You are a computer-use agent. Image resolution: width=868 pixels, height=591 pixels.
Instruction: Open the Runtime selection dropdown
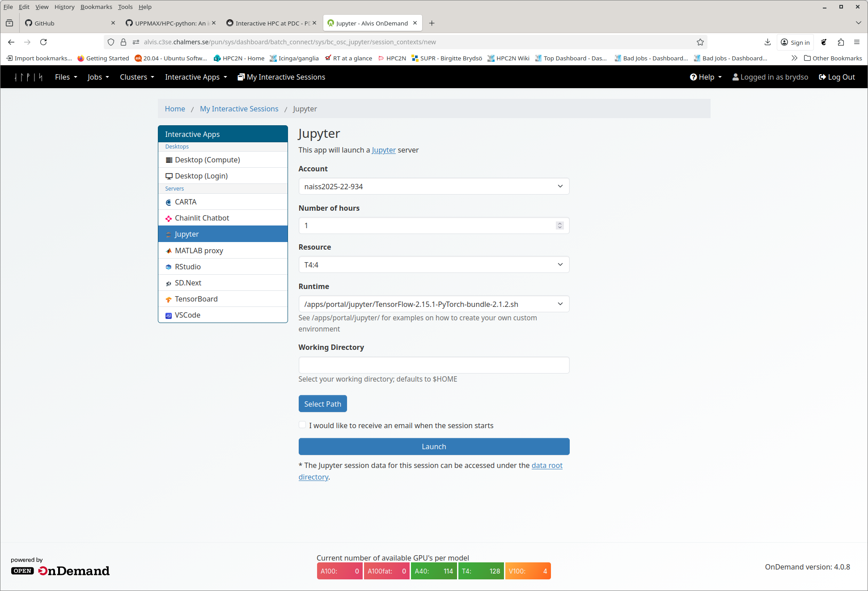(434, 304)
